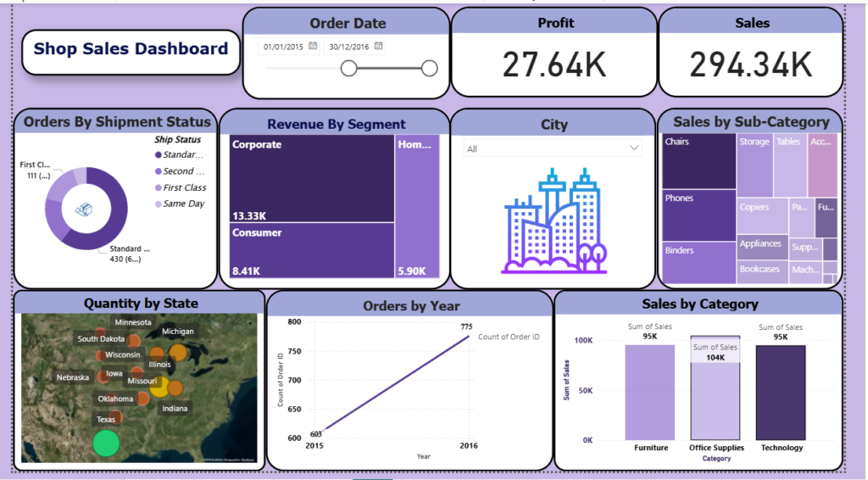This screenshot has width=868, height=480.
Task: Click the Corporate 13.33K value
Action: tap(249, 216)
